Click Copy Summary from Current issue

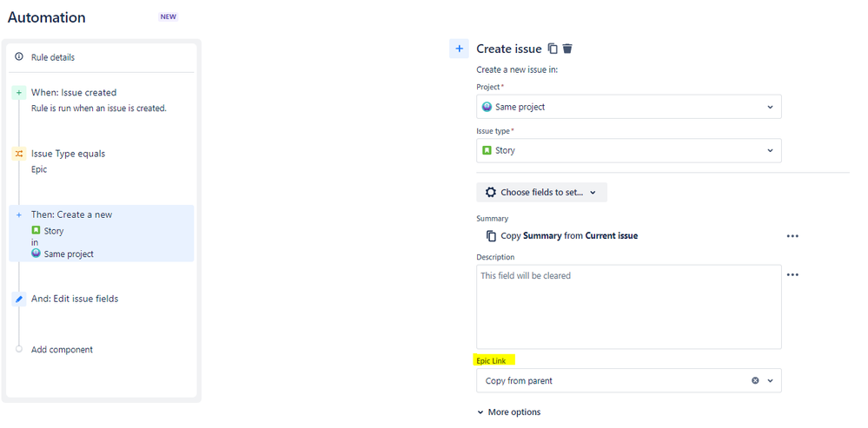[x=569, y=235]
